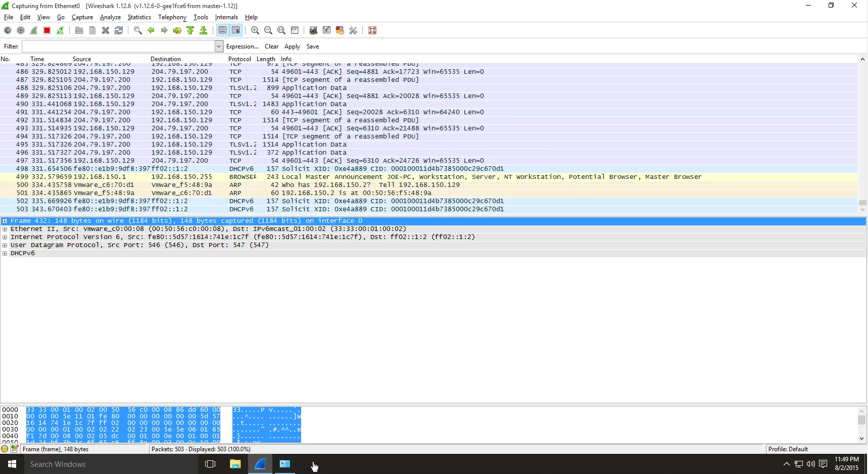Viewport: 868px width, 474px height.
Task: Save the capture file icon
Action: 92,30
